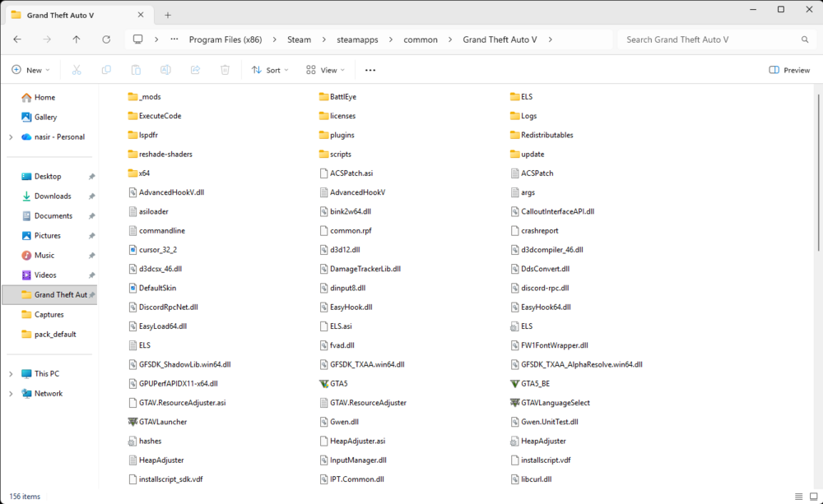The image size is (823, 504).
Task: Open Downloads in sidebar
Action: click(46, 197)
